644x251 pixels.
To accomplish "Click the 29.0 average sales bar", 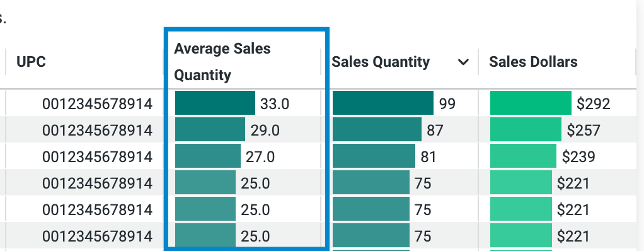I will pos(210,130).
